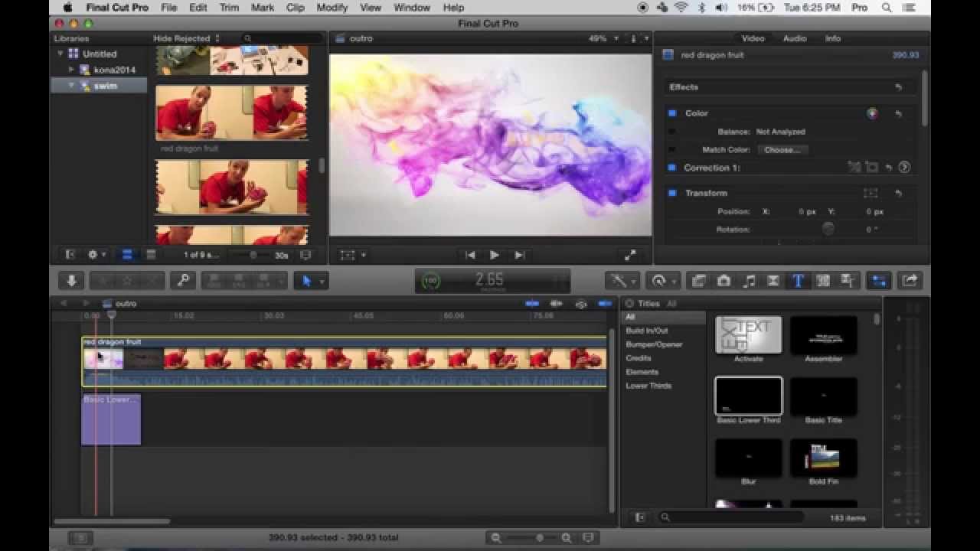This screenshot has height=551, width=980.
Task: Select the Build In/Out category
Action: pos(647,331)
